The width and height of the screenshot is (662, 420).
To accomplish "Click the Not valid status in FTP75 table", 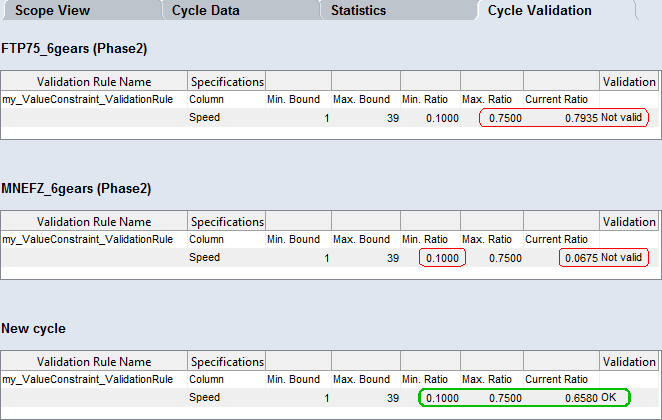I will 622,118.
